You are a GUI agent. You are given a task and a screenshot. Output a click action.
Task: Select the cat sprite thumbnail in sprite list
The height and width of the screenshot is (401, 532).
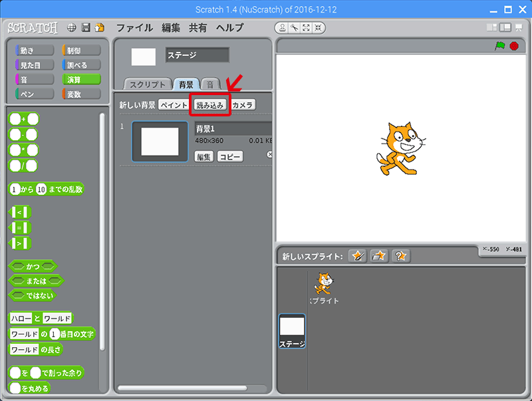click(x=325, y=287)
